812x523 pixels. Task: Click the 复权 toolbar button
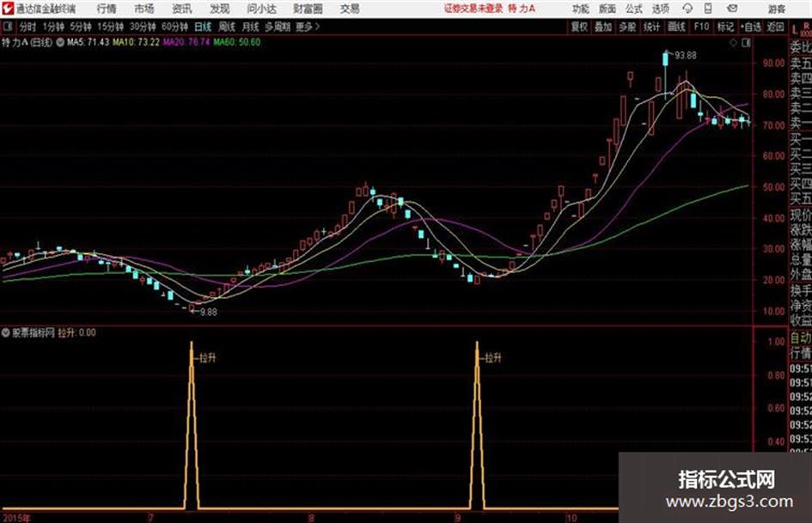coord(579,27)
